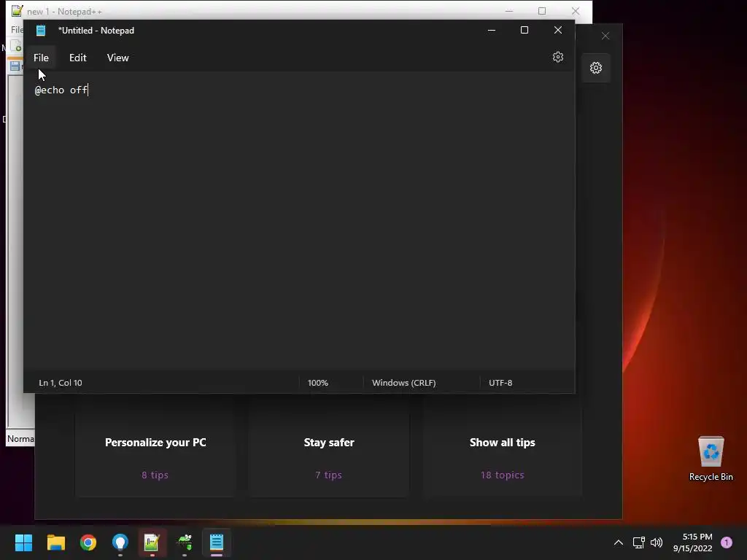This screenshot has width=747, height=560.
Task: Click the Windows (CRLF) line ending indicator
Action: [x=403, y=383]
